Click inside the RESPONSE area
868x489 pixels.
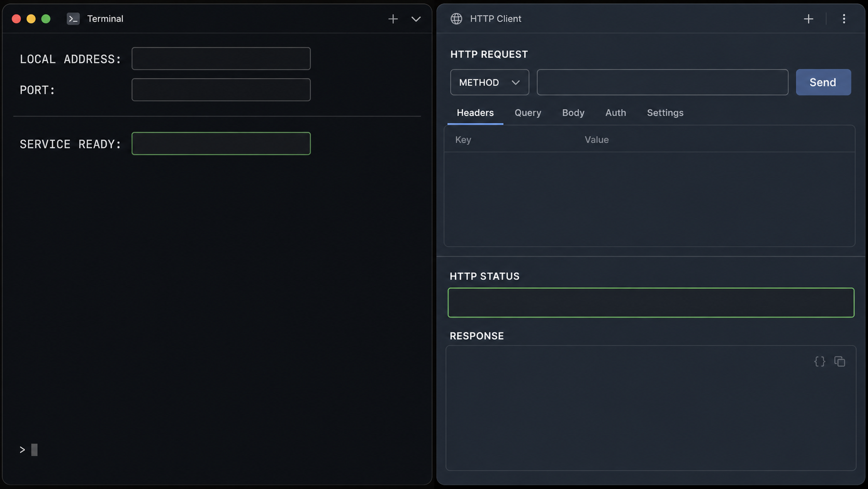click(x=651, y=408)
